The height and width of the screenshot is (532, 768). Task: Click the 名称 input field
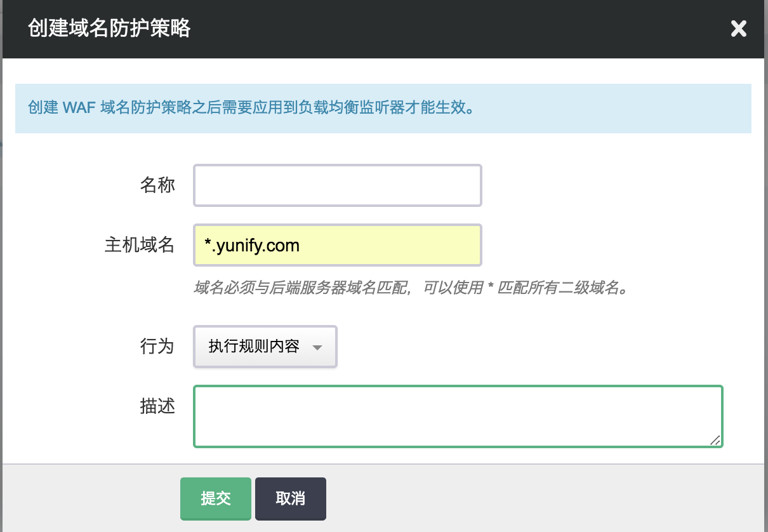point(337,185)
